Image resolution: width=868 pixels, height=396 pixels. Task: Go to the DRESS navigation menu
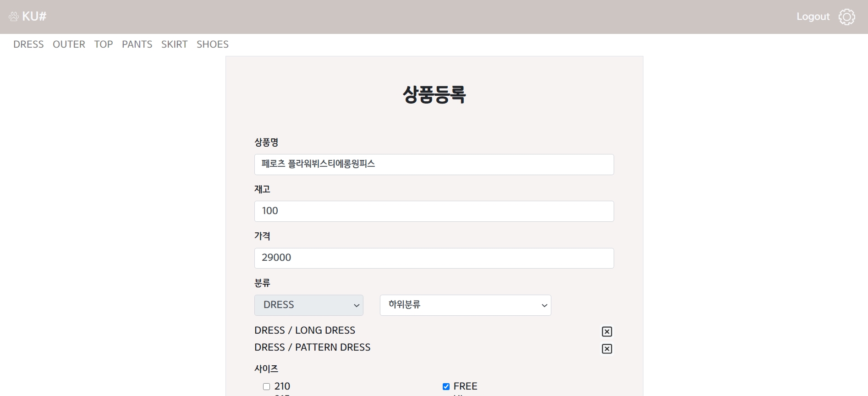(x=28, y=44)
